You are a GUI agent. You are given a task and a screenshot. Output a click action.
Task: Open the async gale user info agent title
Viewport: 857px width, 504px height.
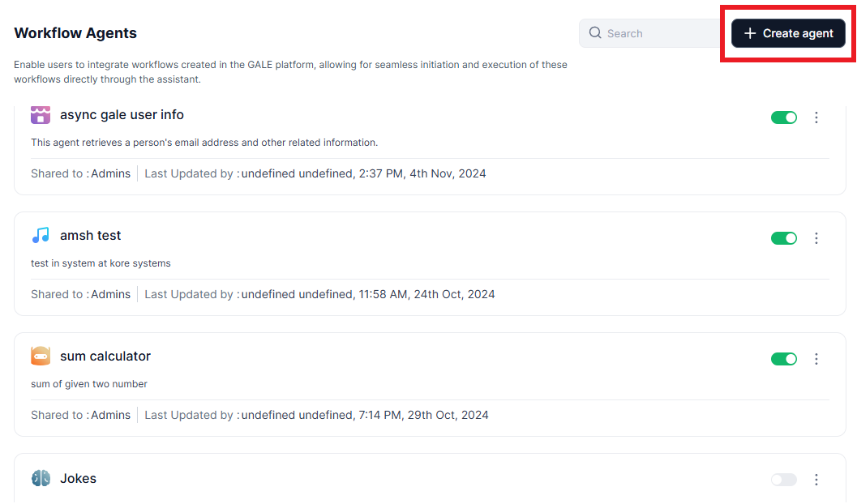click(x=122, y=115)
